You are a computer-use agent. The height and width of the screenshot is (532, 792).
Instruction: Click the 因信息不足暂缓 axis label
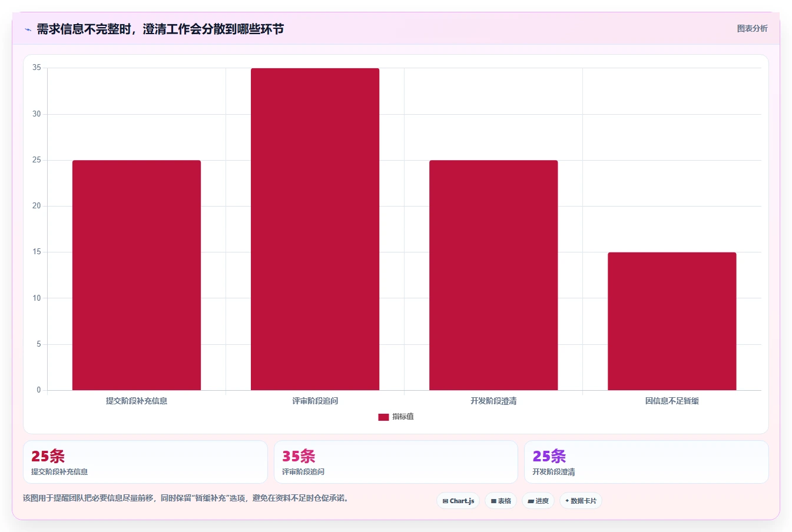tap(672, 401)
